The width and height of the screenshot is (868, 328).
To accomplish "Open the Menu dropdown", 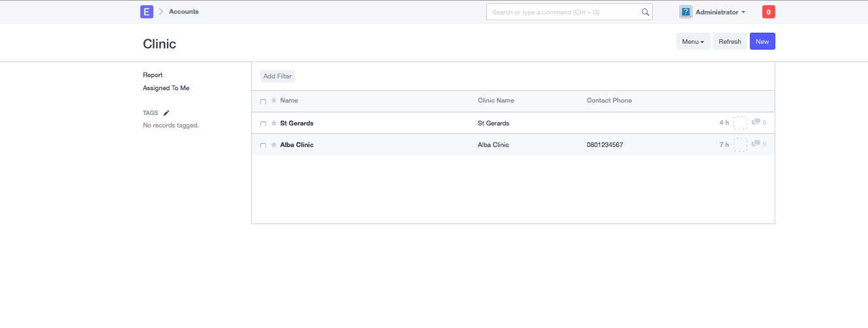I will pos(693,41).
